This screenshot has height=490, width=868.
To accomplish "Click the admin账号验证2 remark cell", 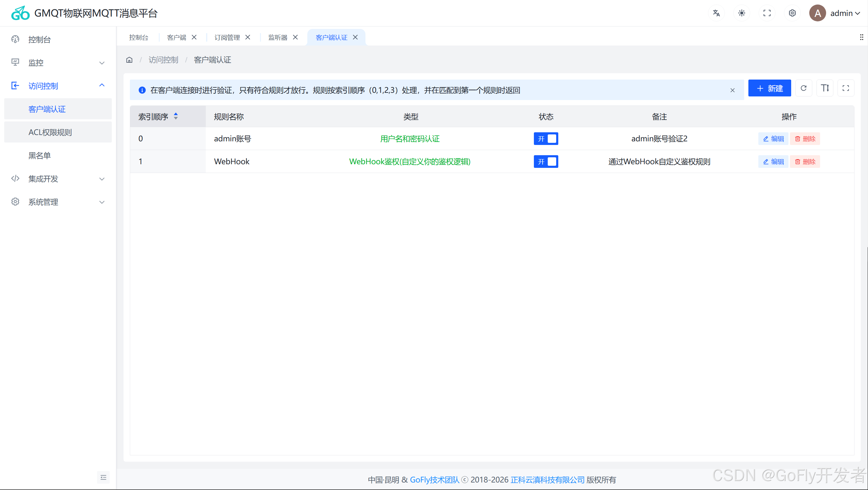I will coord(660,139).
